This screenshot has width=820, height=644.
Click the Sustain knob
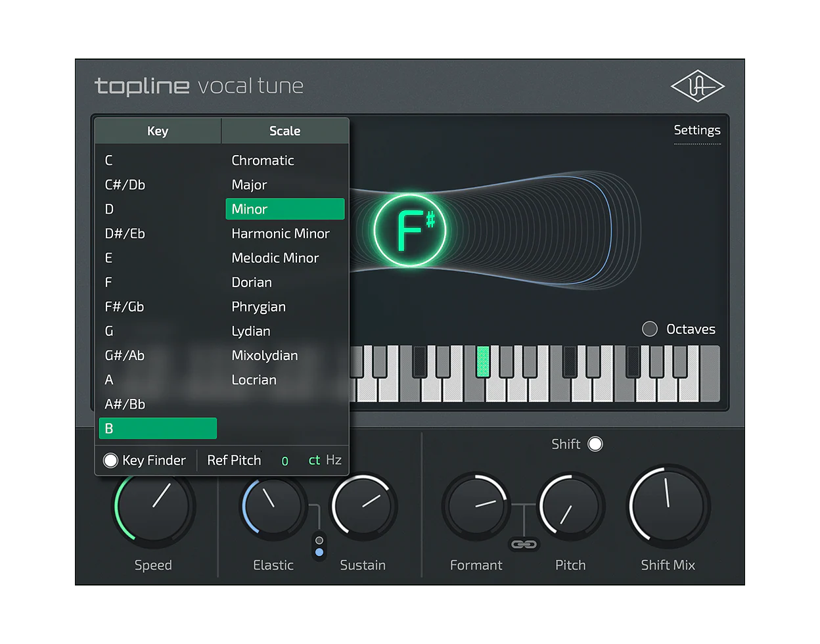tap(363, 506)
